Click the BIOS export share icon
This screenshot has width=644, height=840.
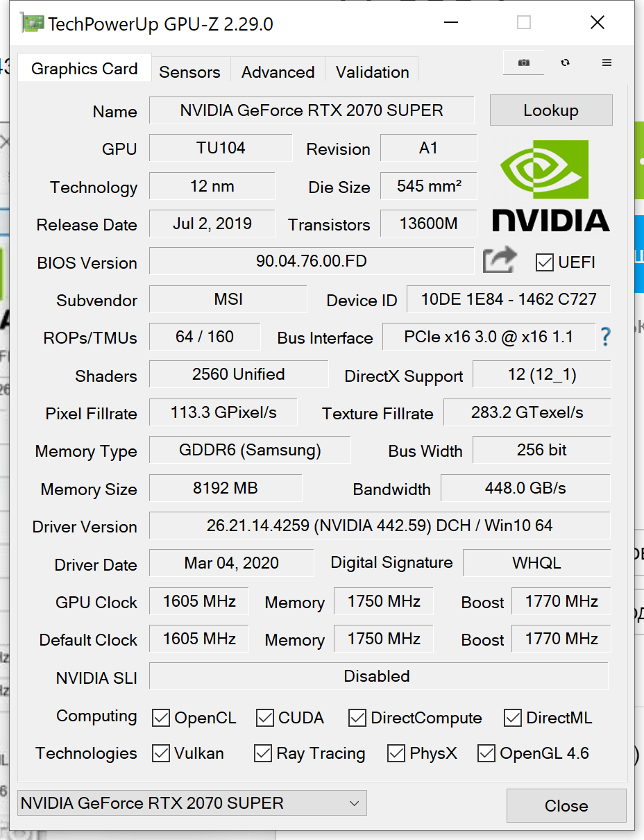tap(500, 261)
